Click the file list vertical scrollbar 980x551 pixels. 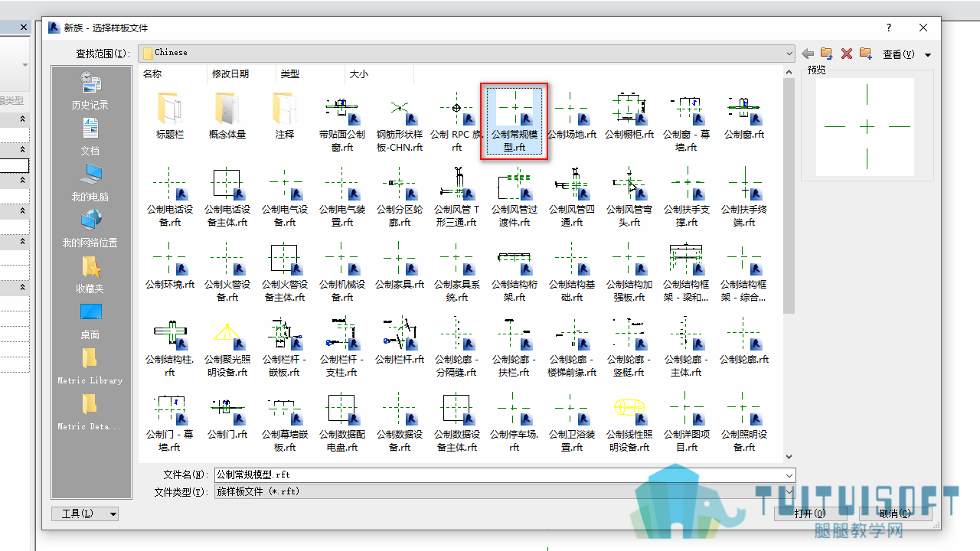coord(789,194)
